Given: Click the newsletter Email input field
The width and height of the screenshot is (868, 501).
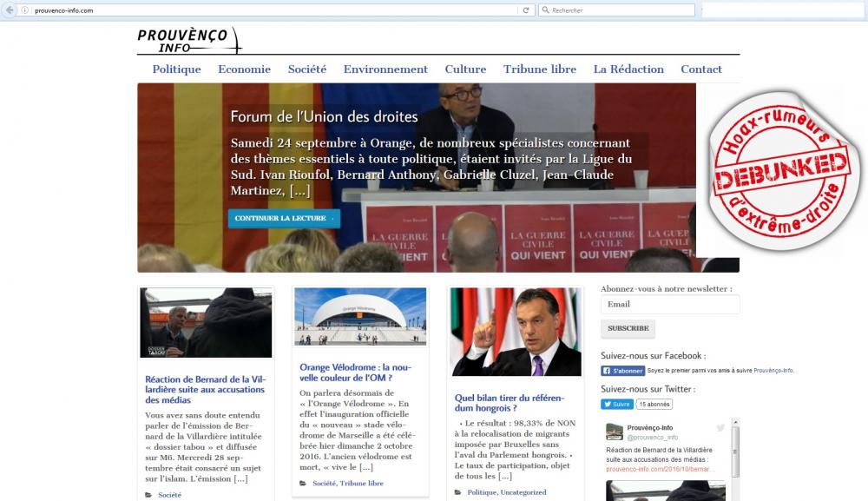Looking at the screenshot, I should 670,305.
